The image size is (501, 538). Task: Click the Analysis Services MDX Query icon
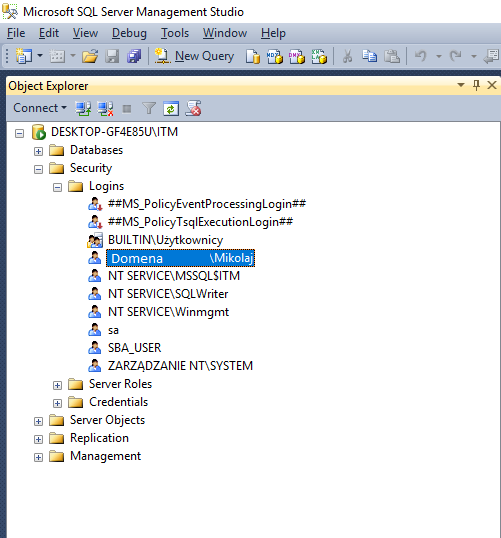pyautogui.click(x=275, y=56)
